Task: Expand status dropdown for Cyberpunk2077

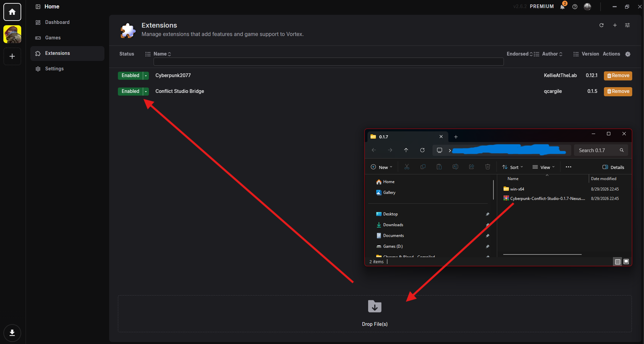Action: 146,76
